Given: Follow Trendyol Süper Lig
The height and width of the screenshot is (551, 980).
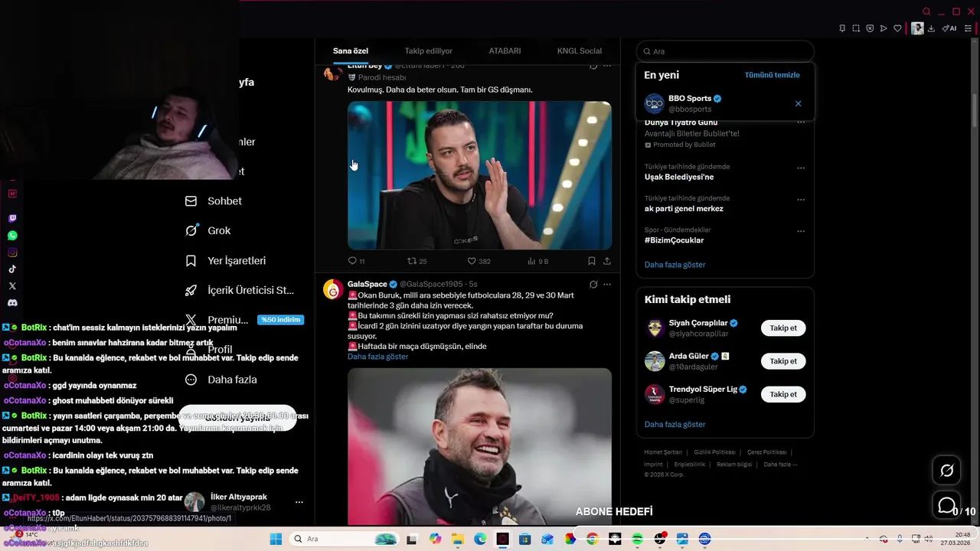Looking at the screenshot, I should 783,394.
